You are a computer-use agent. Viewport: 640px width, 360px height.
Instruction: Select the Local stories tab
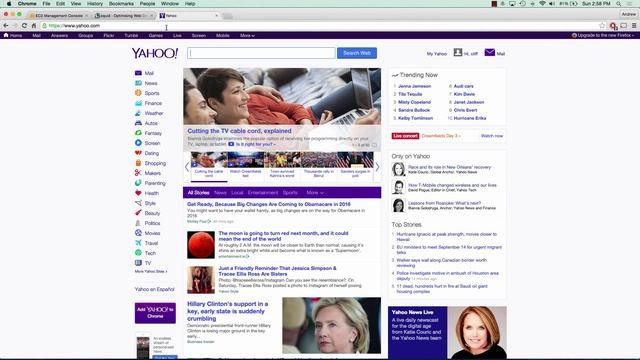[237, 193]
